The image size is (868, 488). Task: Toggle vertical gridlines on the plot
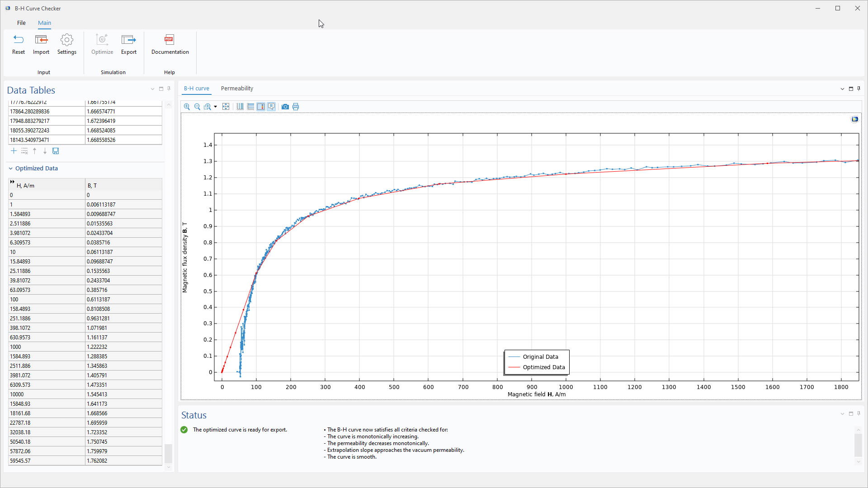(x=240, y=107)
